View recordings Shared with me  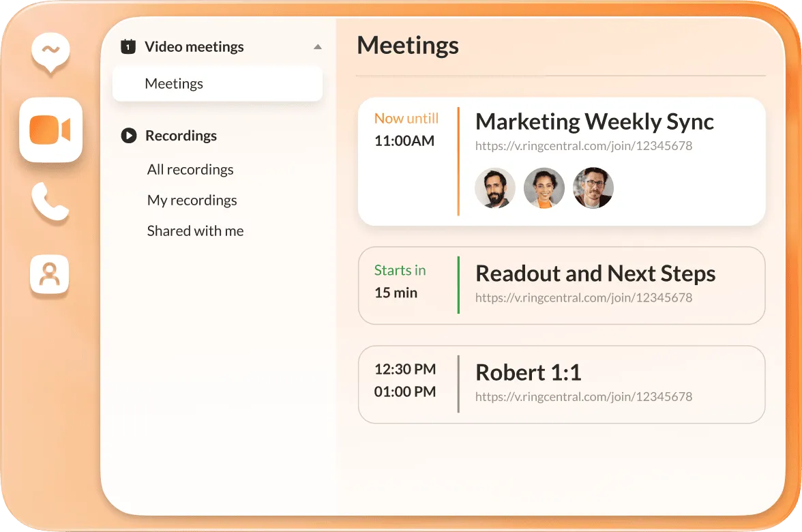click(x=195, y=231)
